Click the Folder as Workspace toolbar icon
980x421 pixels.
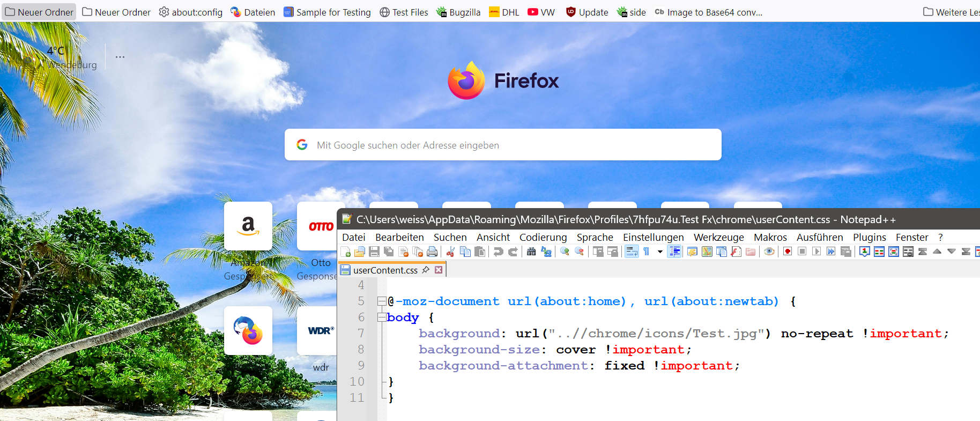[751, 252]
